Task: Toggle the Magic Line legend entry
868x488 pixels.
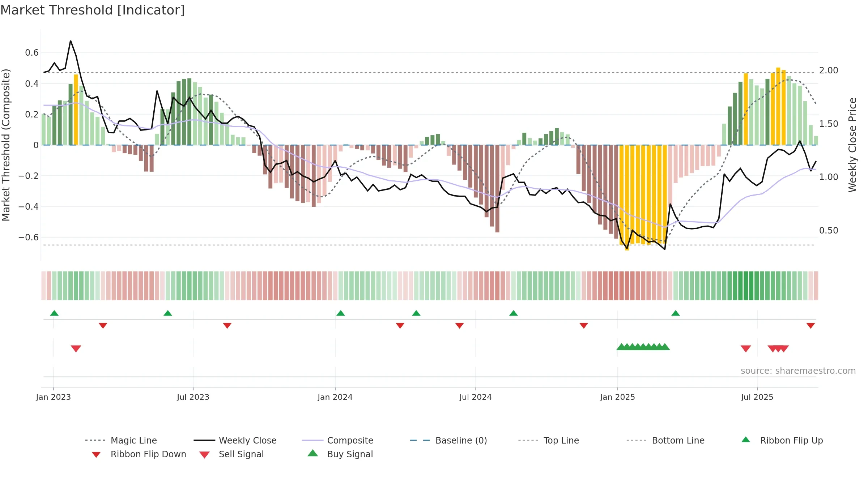Action: [121, 440]
